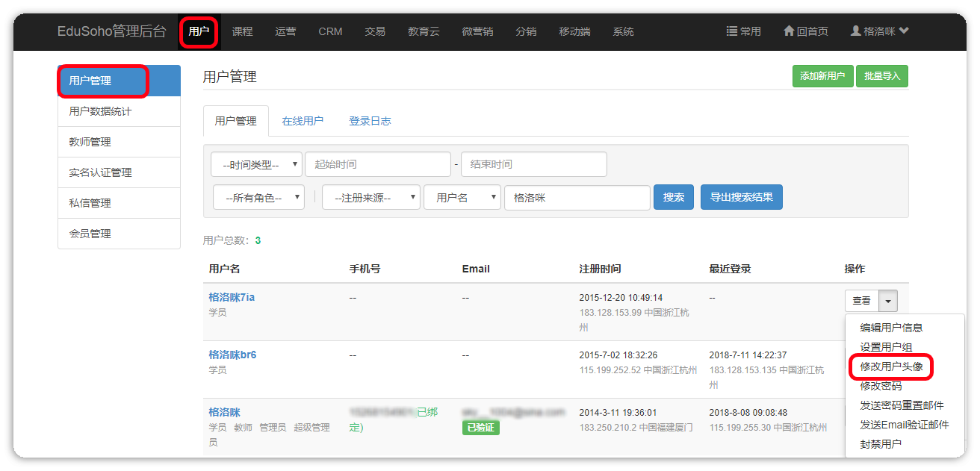
Task: Open the 格洛咪br6 user link
Action: pyautogui.click(x=232, y=355)
